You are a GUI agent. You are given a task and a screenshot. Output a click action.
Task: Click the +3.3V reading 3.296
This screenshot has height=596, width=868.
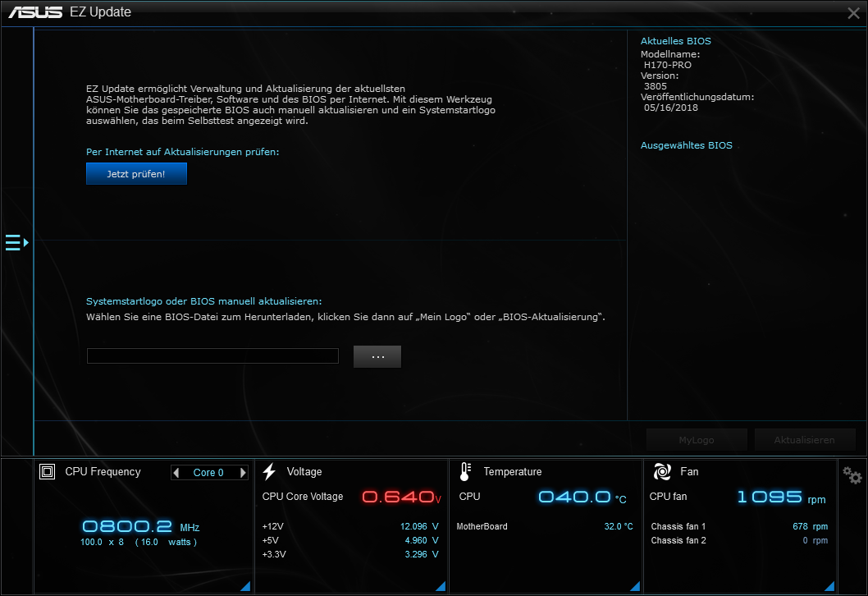pyautogui.click(x=421, y=554)
